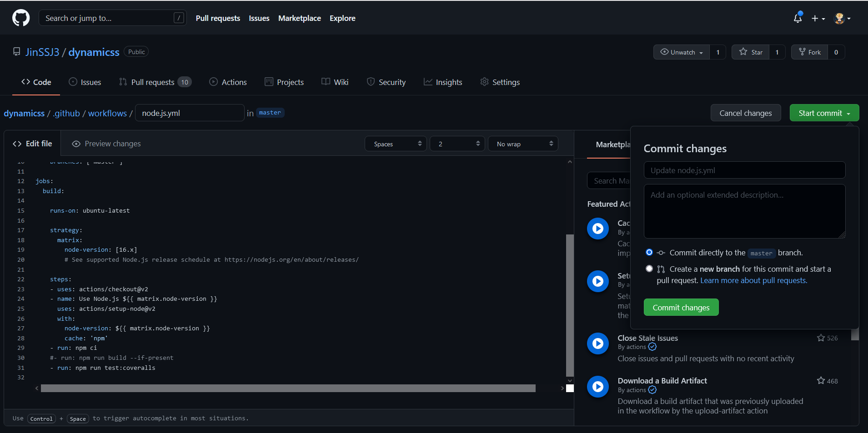
Task: Click the Star button for repository
Action: (x=751, y=52)
